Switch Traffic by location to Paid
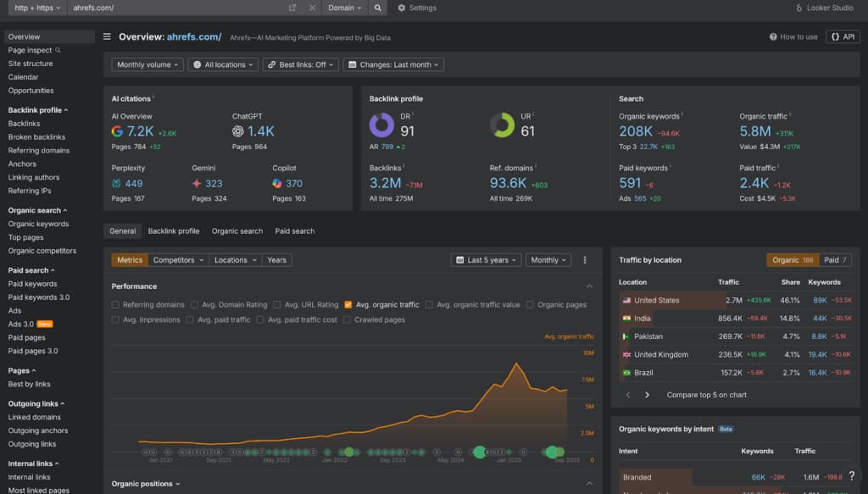Viewport: 868px width, 494px height. [835, 260]
